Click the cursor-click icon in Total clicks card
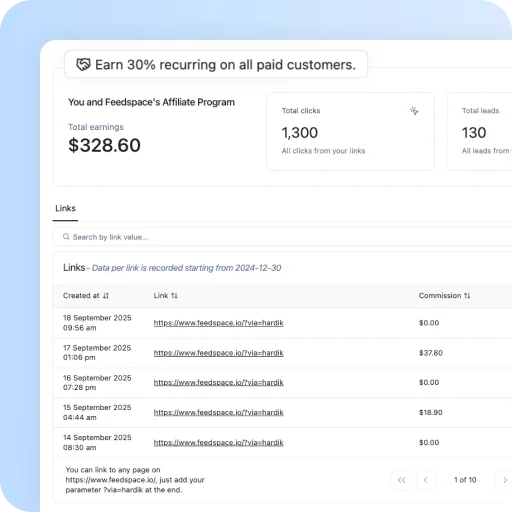The image size is (512, 512). coord(414,111)
